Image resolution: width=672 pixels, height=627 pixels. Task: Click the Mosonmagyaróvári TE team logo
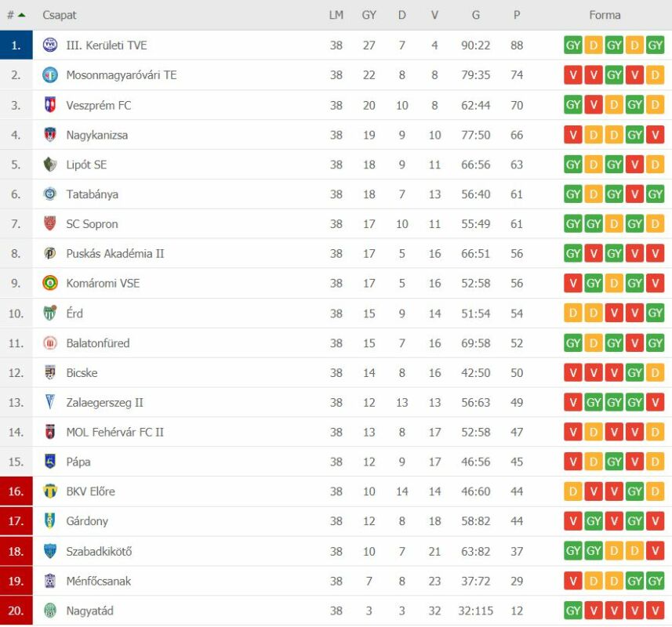[x=50, y=75]
